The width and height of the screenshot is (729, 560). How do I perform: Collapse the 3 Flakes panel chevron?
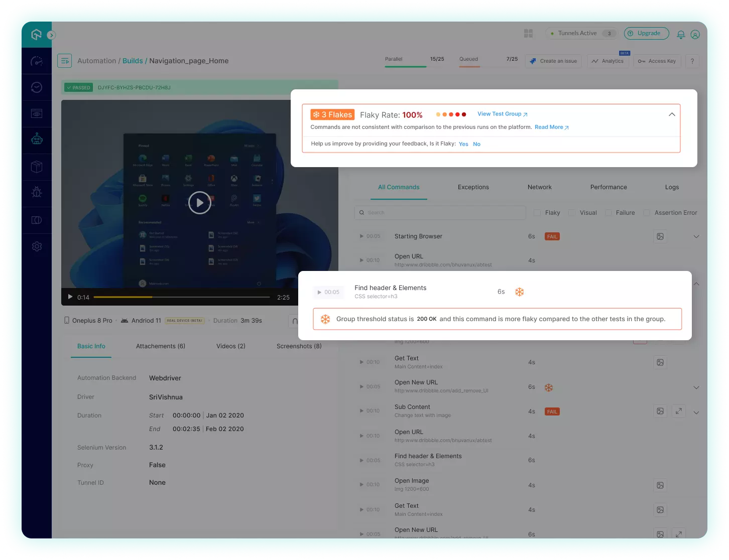click(672, 114)
